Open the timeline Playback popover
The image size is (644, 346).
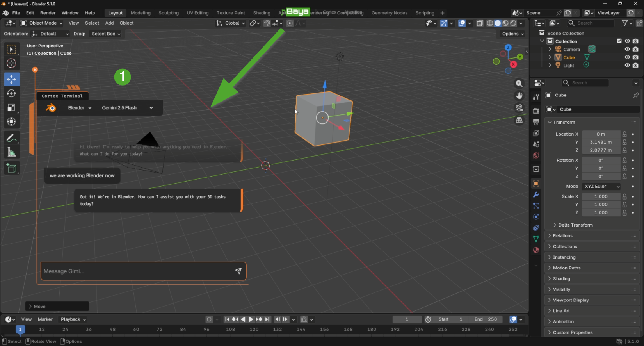(x=73, y=319)
